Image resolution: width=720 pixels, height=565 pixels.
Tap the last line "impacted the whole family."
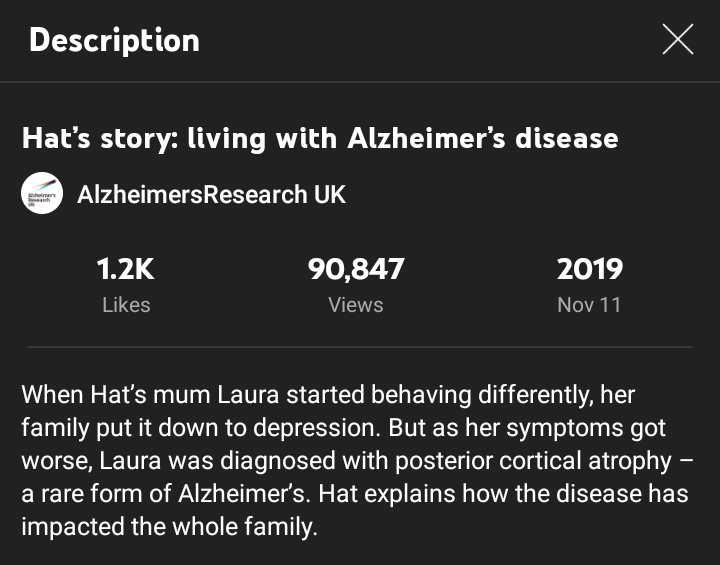[169, 527]
